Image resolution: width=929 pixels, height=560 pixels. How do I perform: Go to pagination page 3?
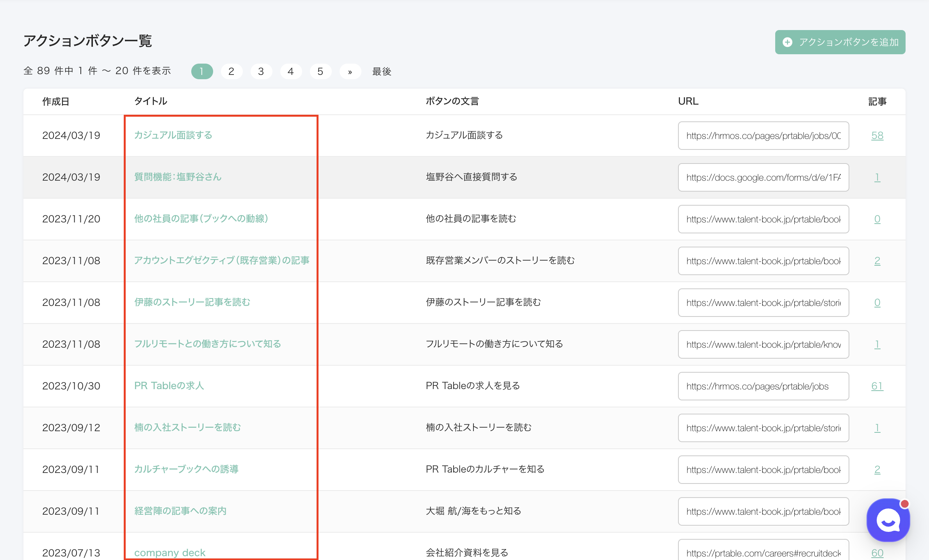click(261, 71)
